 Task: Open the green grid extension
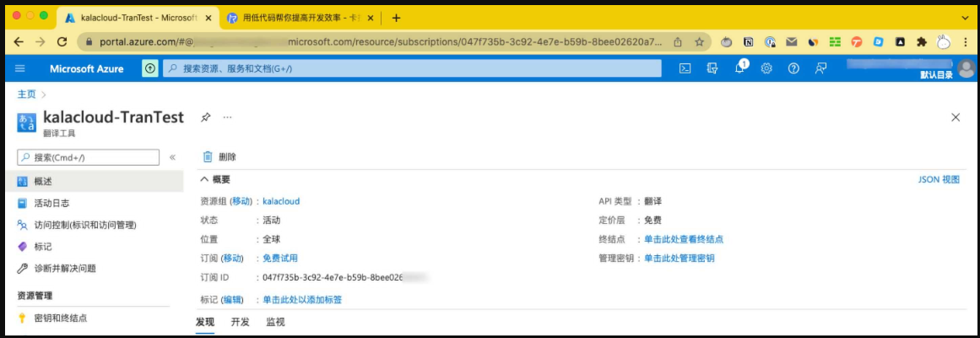(x=835, y=42)
